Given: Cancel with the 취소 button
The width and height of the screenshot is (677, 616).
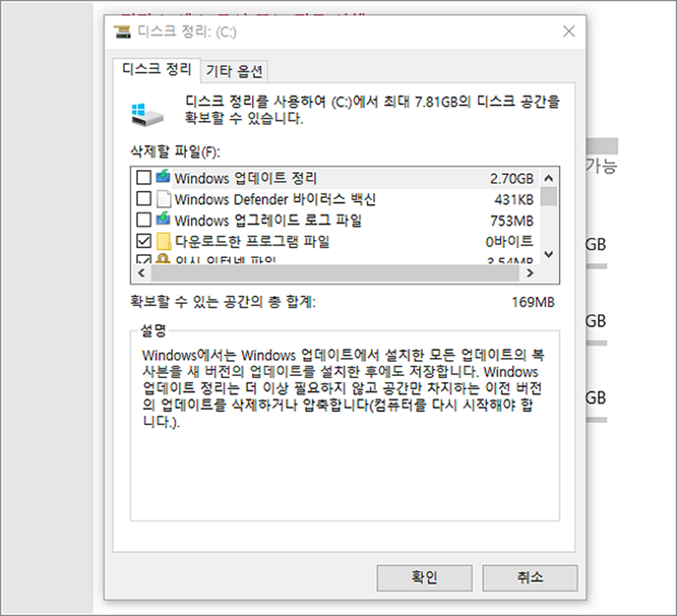Looking at the screenshot, I should pos(530,578).
